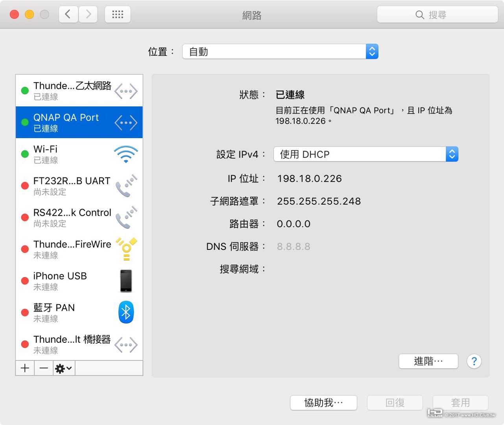The width and height of the screenshot is (504, 425).
Task: Click red status dot of iPhone USB
Action: 25,281
